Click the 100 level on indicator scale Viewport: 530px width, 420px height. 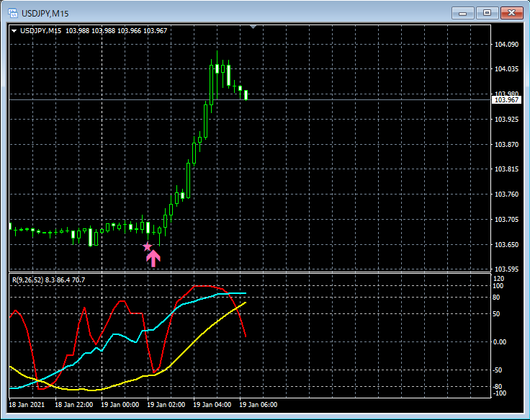tap(499, 286)
